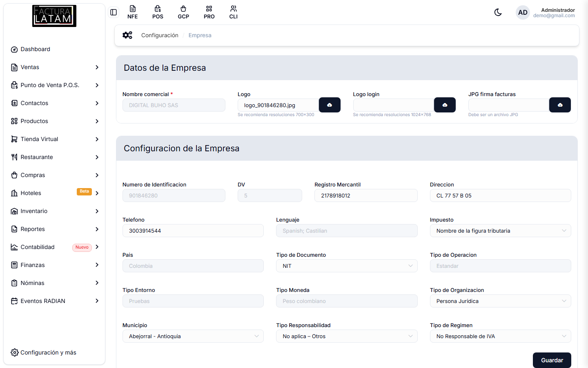Expand the Tienda Virtual menu
Screen dimensions: 588x368
click(54, 139)
